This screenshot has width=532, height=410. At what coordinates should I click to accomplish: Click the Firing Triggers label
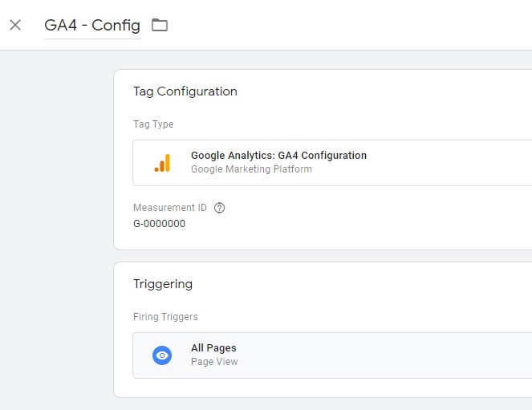click(165, 317)
